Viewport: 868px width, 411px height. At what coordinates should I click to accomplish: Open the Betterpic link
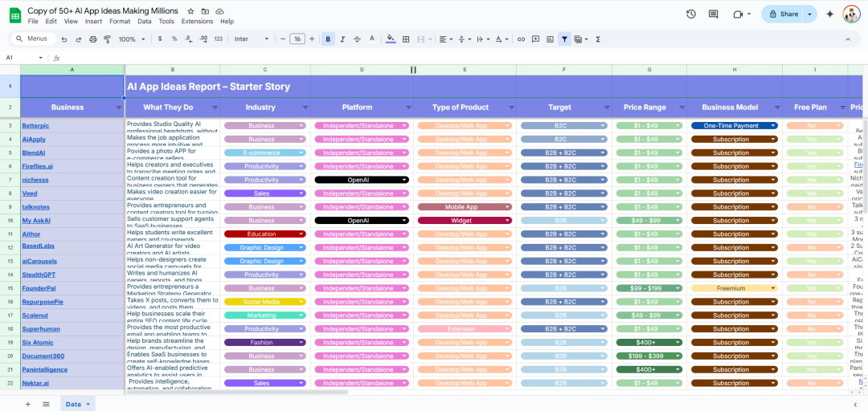click(x=35, y=125)
